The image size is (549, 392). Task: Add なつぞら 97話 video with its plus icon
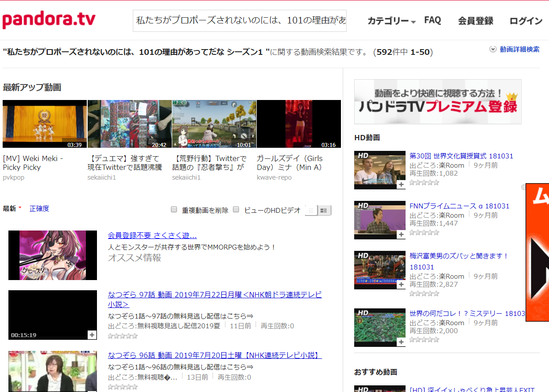point(92,335)
